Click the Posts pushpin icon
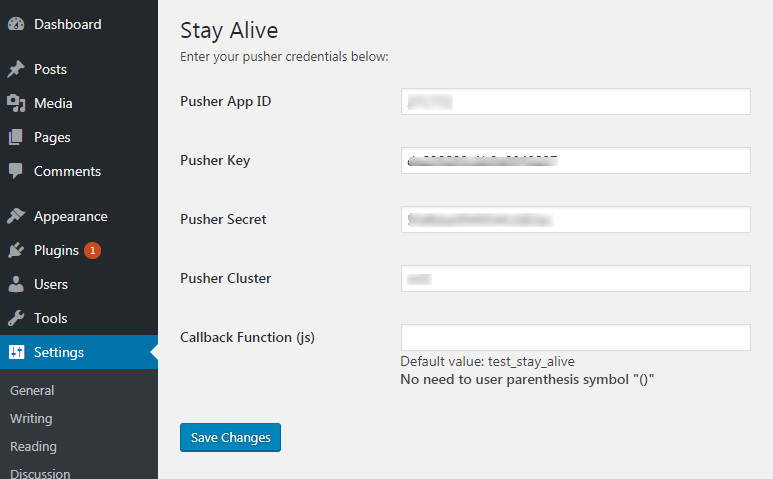The width and height of the screenshot is (773, 479). pyautogui.click(x=16, y=70)
